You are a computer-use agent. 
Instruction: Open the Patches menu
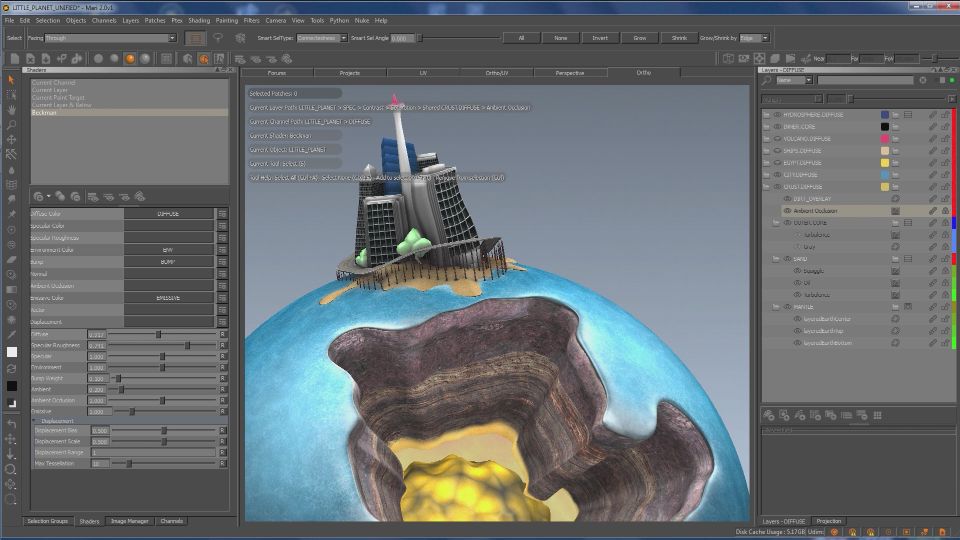tap(155, 20)
